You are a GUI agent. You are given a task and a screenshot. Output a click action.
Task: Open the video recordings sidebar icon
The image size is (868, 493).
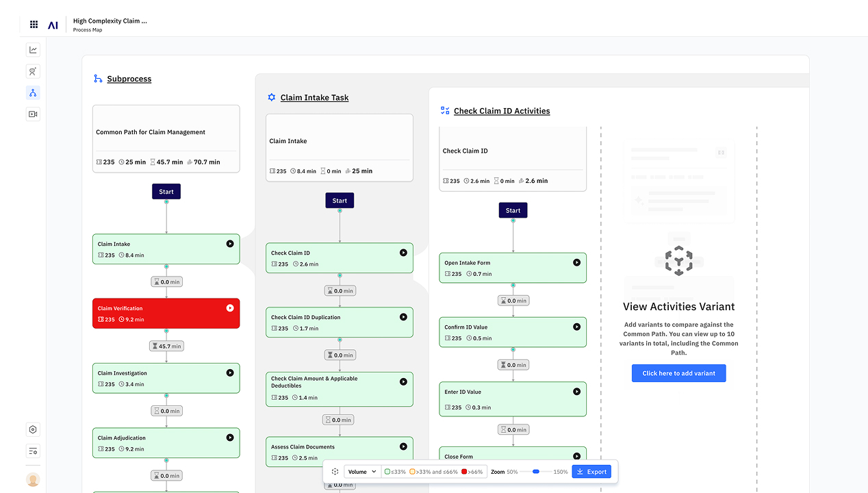click(x=33, y=114)
